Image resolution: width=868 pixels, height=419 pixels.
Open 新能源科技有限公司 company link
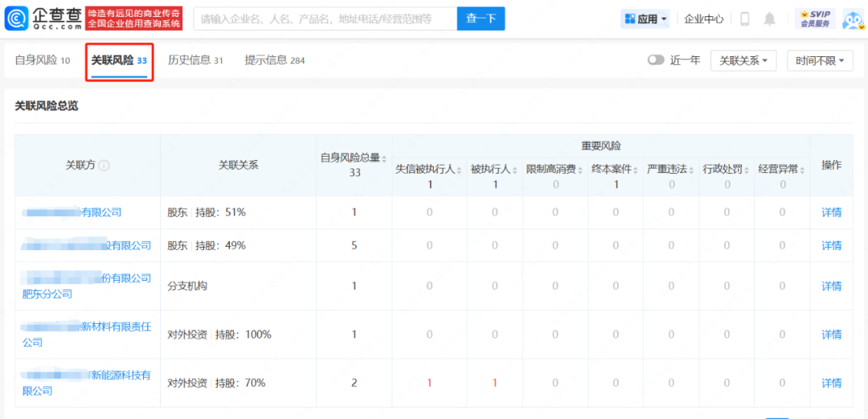click(x=86, y=383)
